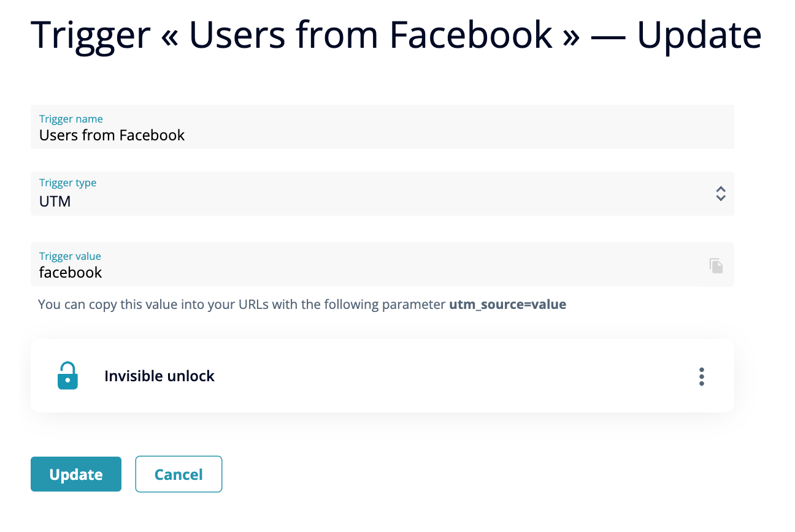795x532 pixels.
Task: Click the Invisible unlock label
Action: point(159,376)
